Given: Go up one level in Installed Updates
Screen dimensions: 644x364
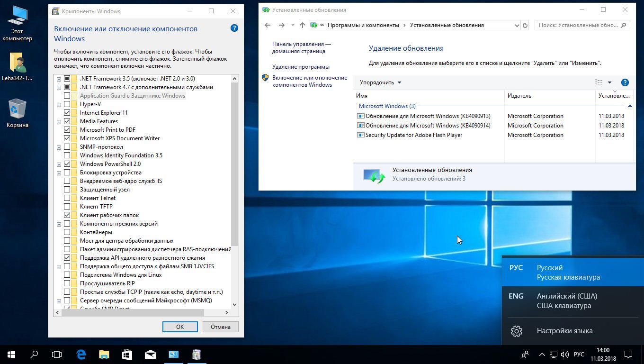Looking at the screenshot, I should (x=303, y=25).
